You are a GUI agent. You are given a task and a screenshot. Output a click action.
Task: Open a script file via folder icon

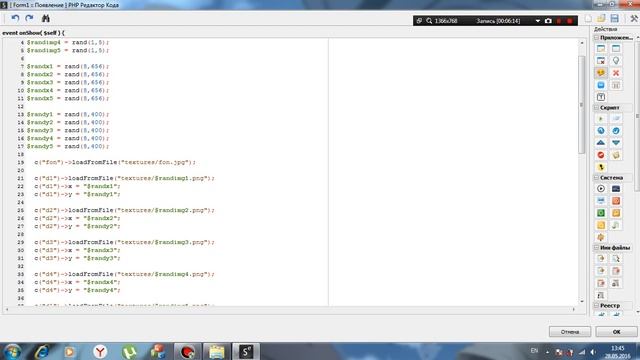[601, 19]
